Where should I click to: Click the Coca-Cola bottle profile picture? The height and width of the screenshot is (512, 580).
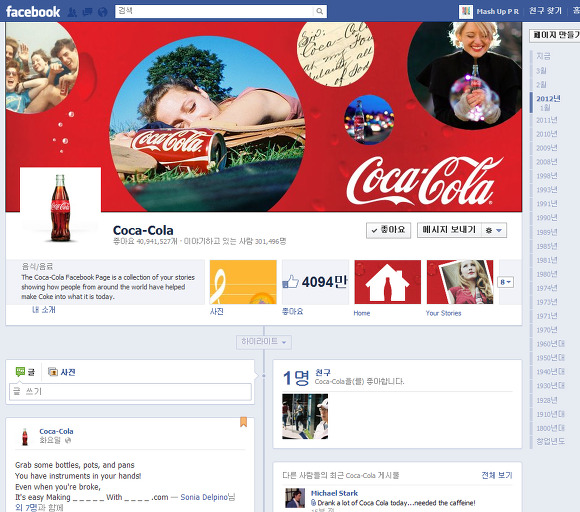click(60, 208)
